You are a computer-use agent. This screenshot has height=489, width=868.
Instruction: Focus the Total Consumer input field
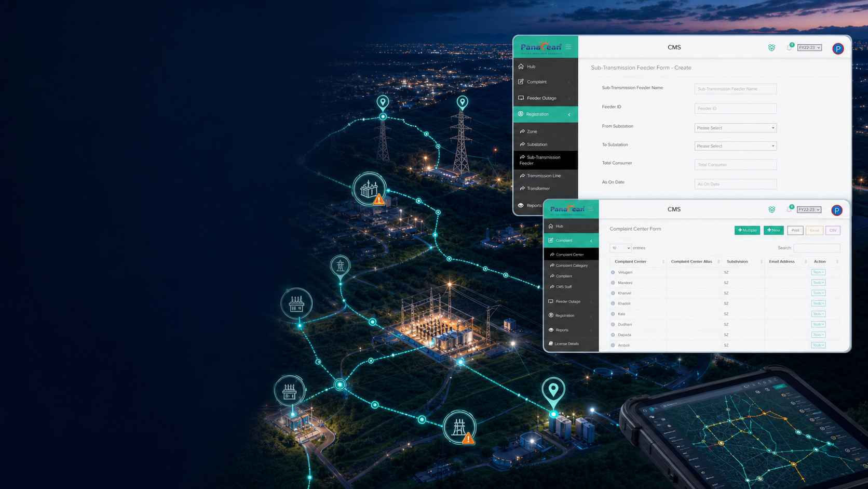(x=736, y=165)
